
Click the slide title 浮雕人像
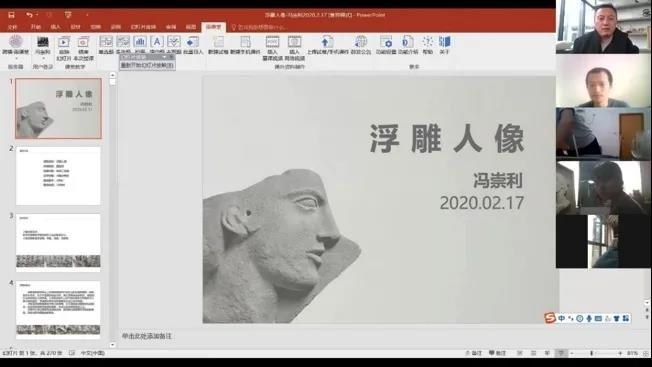(x=447, y=138)
